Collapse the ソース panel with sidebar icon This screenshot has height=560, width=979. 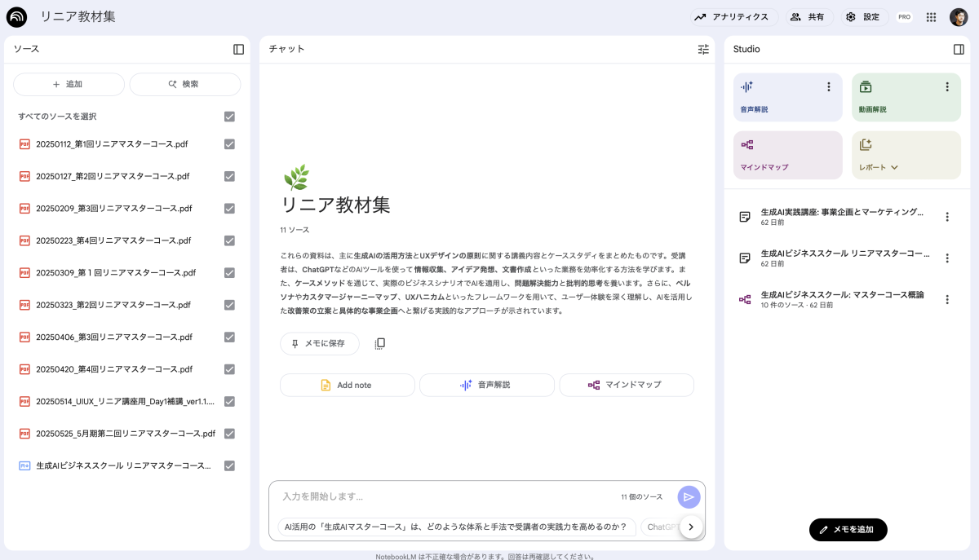pos(238,49)
